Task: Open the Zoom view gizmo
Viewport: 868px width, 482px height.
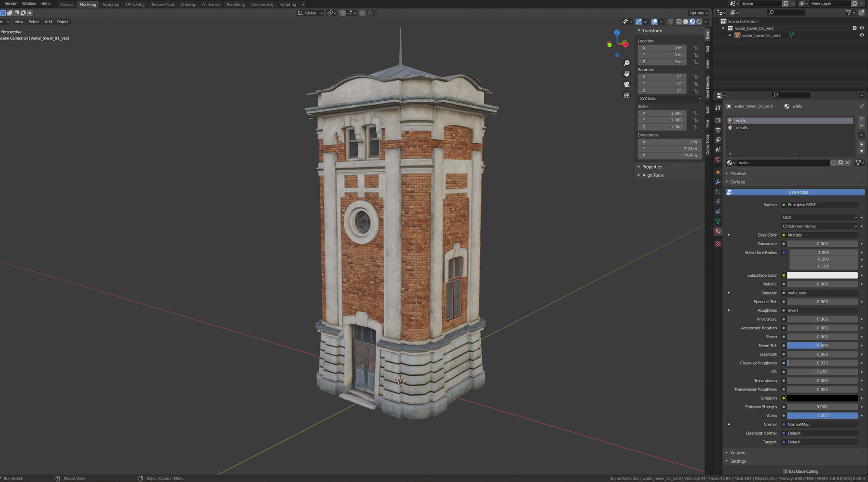Action: click(x=626, y=63)
